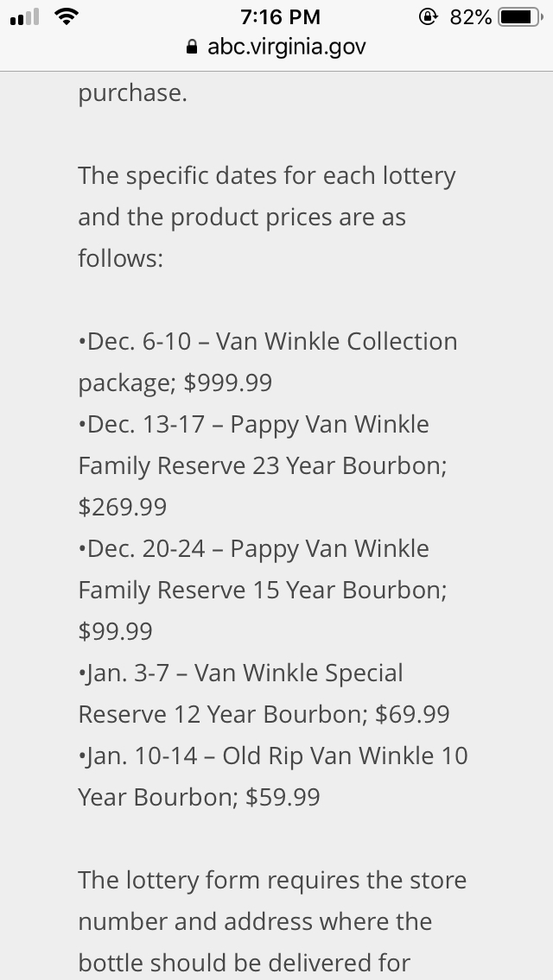Viewport: 553px width, 980px height.
Task: Tap the $269.99 price text
Action: click(123, 507)
